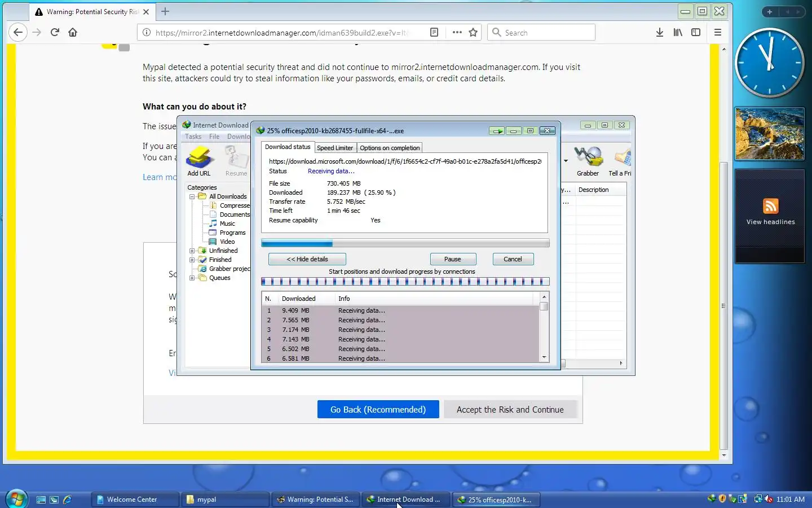This screenshot has width=812, height=508.
Task: Open the browser home page
Action: [x=73, y=32]
